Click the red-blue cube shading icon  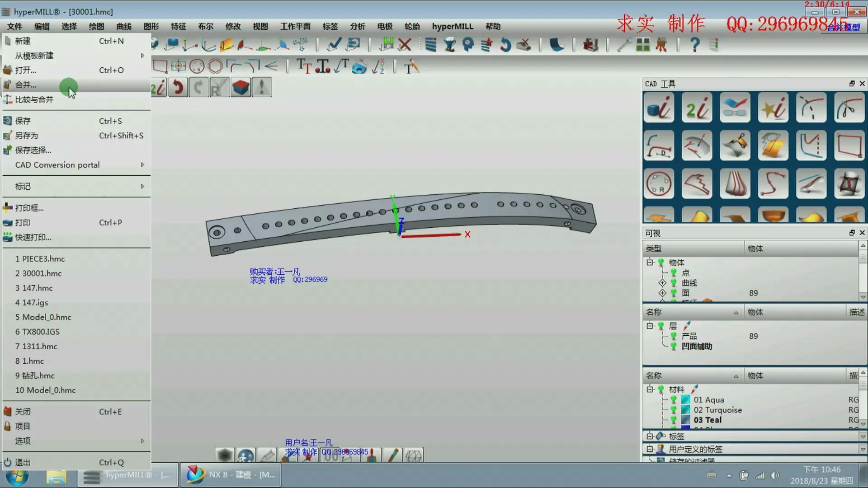point(241,87)
